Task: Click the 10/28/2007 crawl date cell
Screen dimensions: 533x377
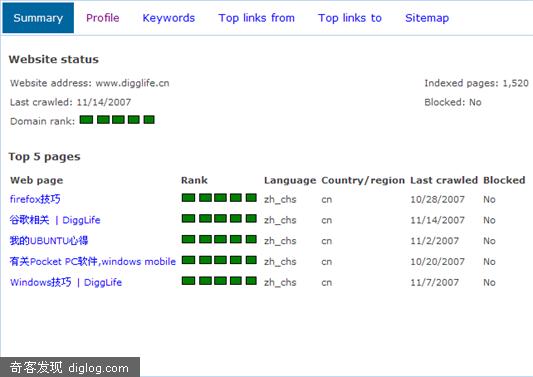Action: pos(437,199)
